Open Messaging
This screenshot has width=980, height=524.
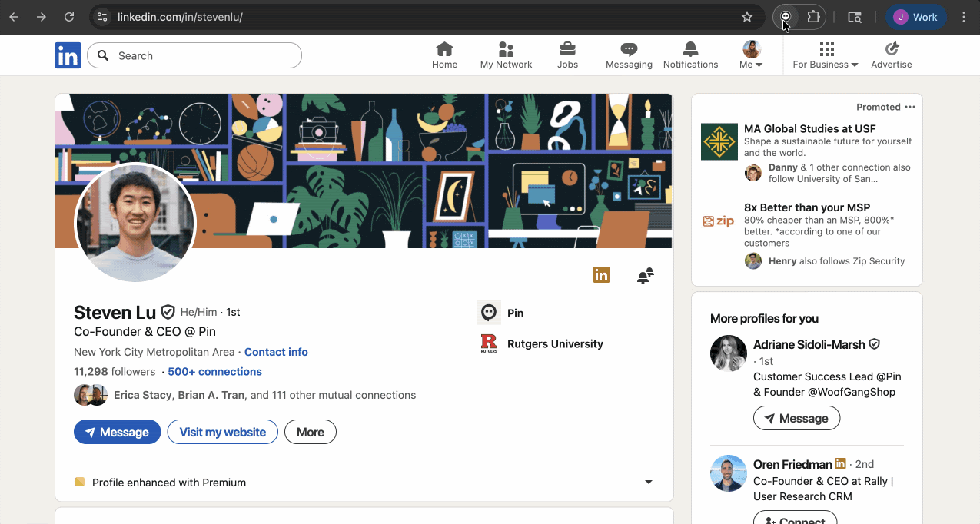tap(629, 55)
